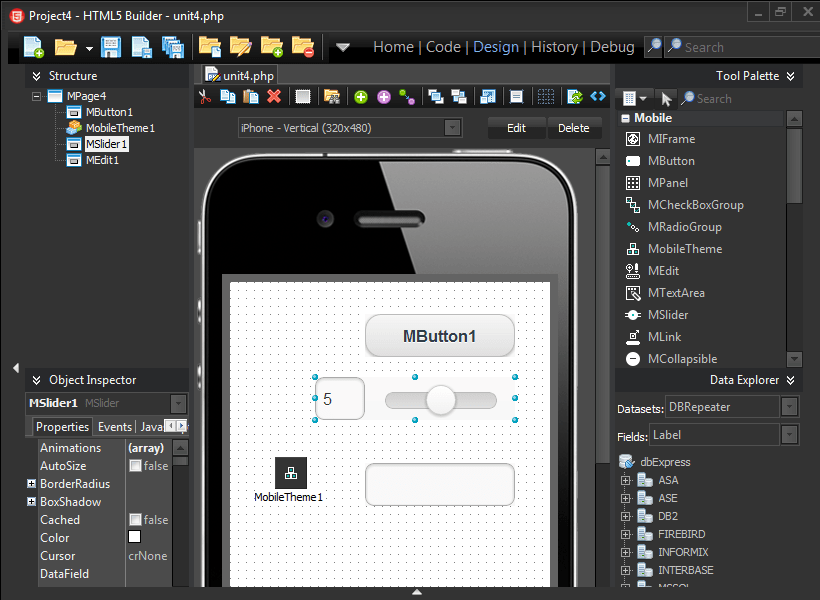This screenshot has height=600, width=820.
Task: Click the empty MEdit1 field on the canvas
Action: click(440, 484)
